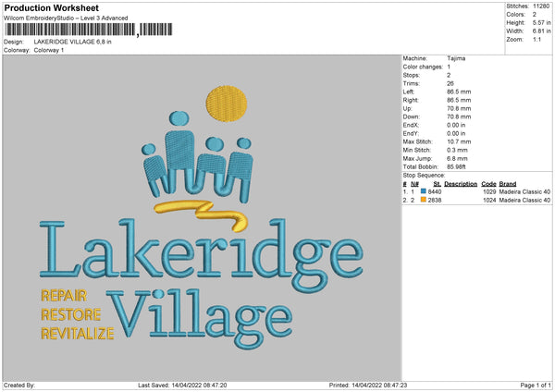
Task: Click the Color changes value
Action: [449, 67]
